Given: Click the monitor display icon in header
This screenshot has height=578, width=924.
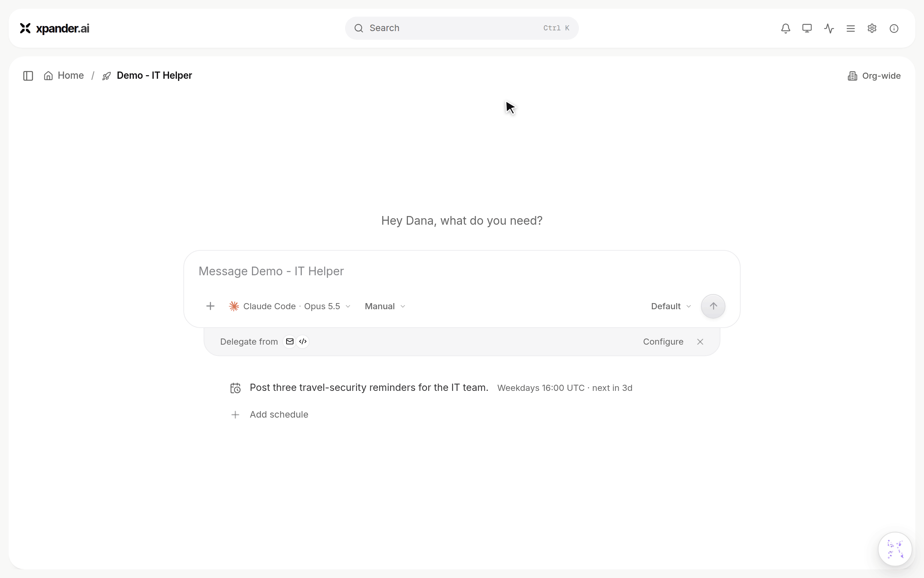Looking at the screenshot, I should (807, 28).
